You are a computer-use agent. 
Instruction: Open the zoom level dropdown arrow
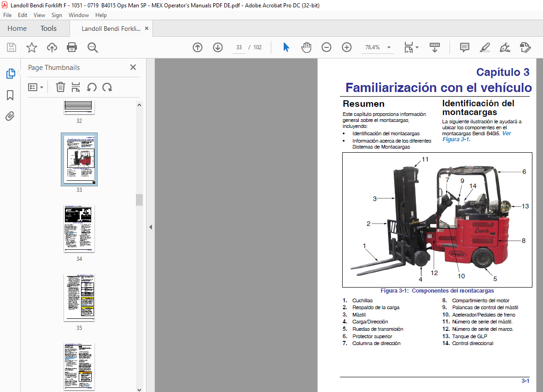coord(389,47)
